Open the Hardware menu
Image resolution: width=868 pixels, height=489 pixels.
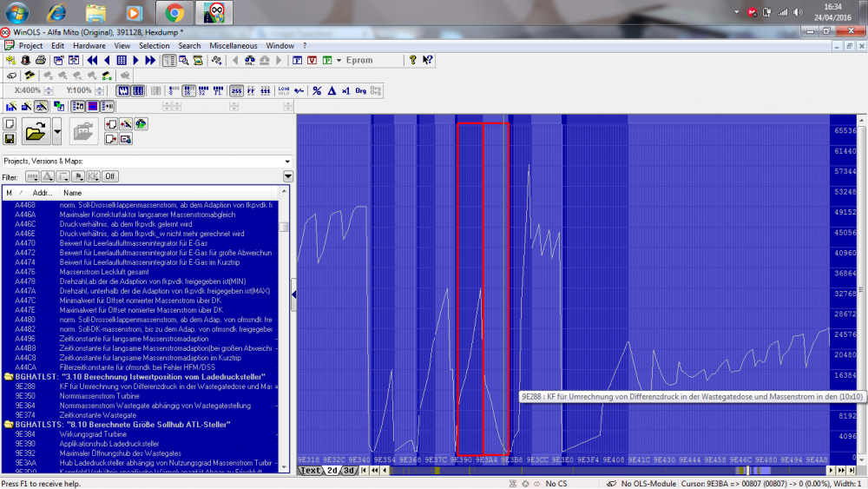(x=89, y=46)
